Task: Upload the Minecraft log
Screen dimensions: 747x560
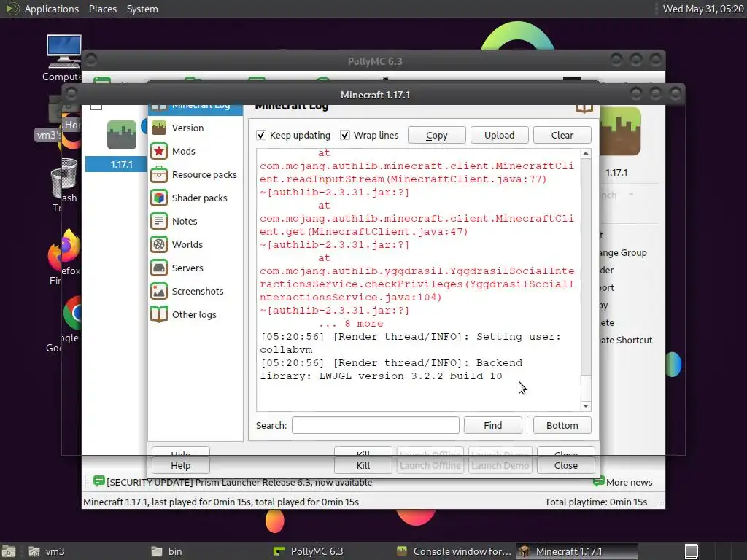Action: click(x=499, y=135)
